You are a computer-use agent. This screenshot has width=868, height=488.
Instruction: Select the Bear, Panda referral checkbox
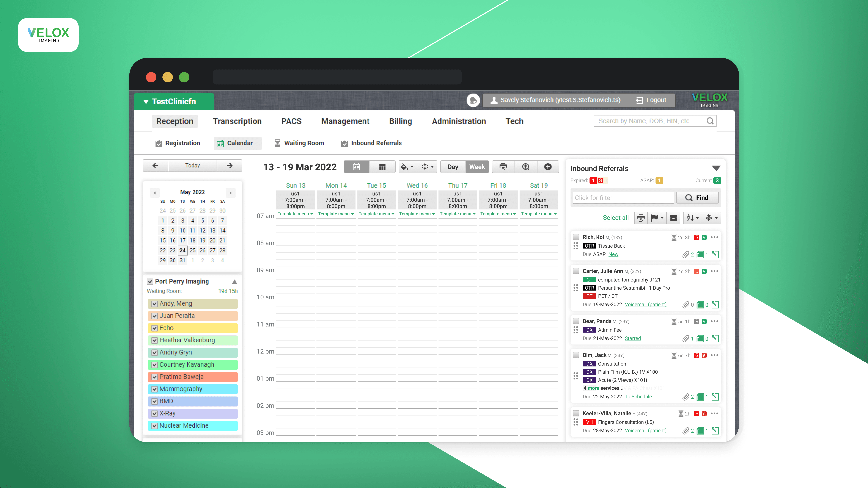(576, 321)
